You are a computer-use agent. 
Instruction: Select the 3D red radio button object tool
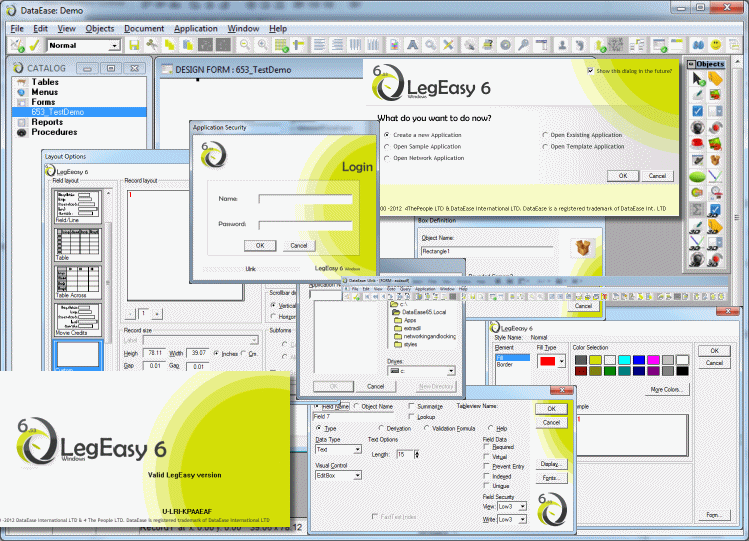[x=715, y=259]
